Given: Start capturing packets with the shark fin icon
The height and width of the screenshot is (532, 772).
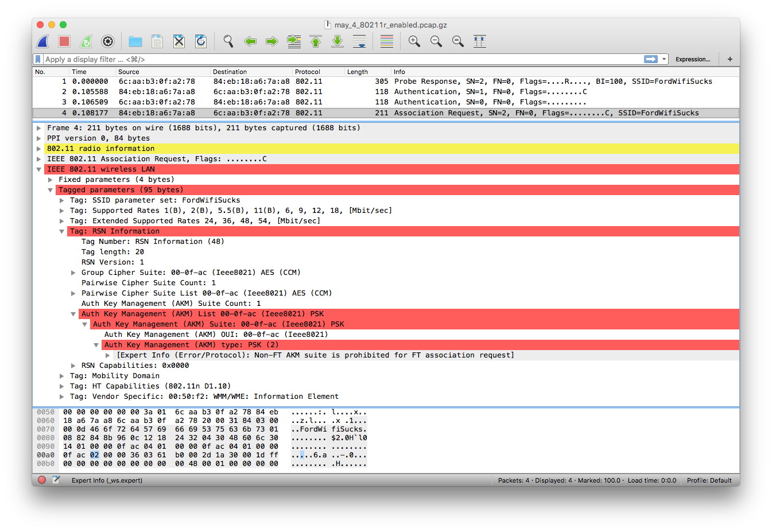Looking at the screenshot, I should point(43,41).
